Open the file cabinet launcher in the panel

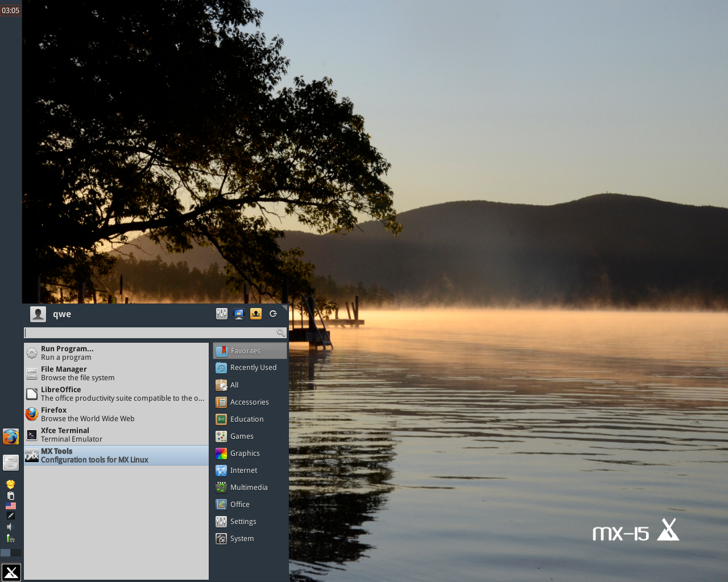click(11, 463)
